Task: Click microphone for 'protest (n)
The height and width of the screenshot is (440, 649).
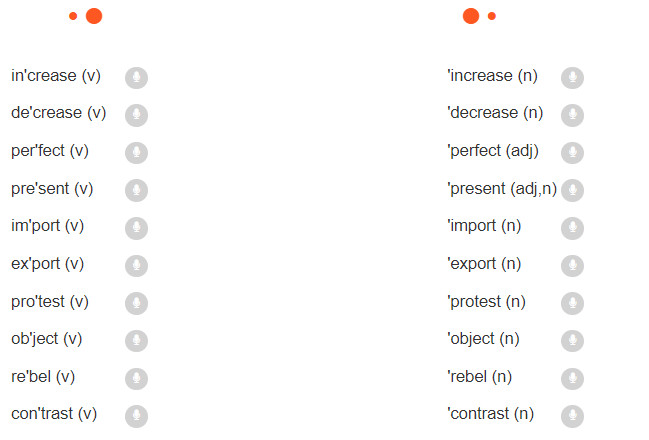Action: [x=572, y=303]
